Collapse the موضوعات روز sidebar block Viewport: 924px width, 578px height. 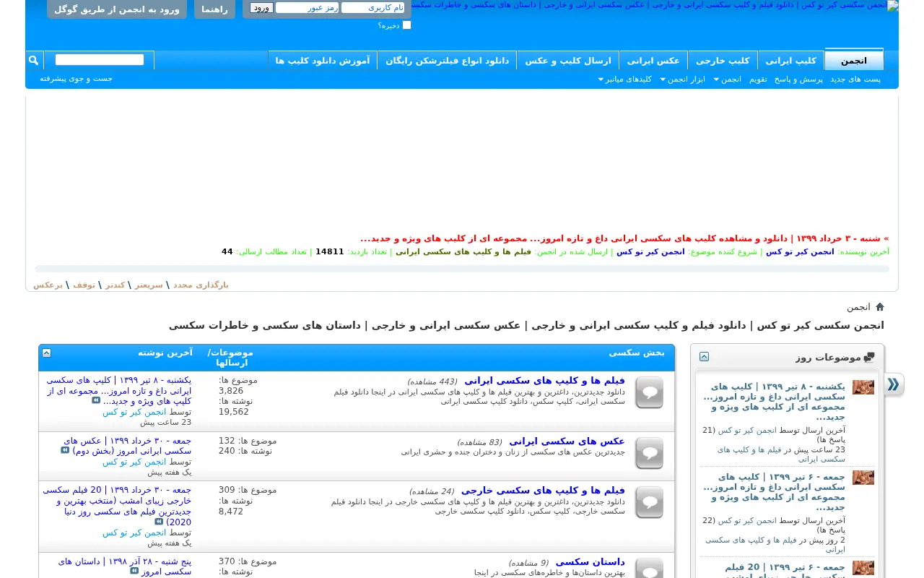click(x=704, y=357)
